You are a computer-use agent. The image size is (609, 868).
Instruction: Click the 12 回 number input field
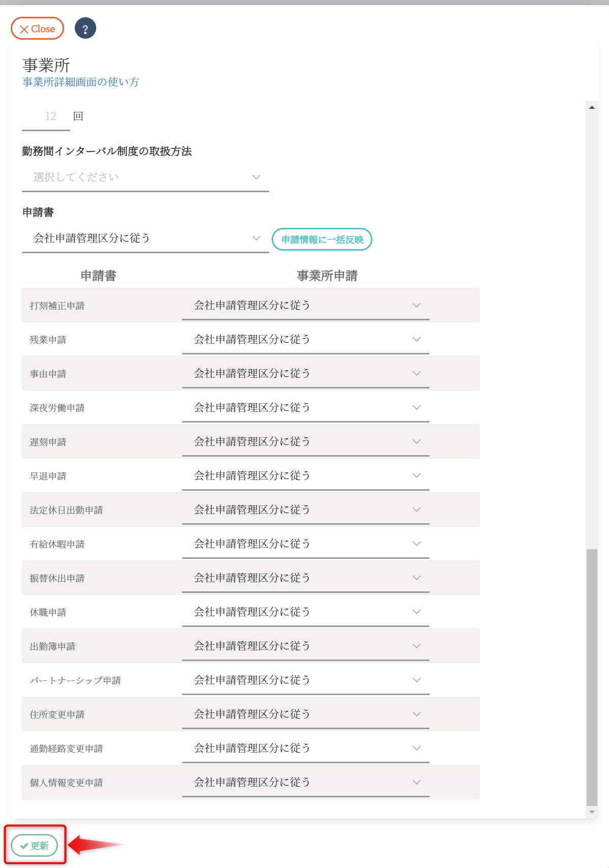(x=46, y=116)
